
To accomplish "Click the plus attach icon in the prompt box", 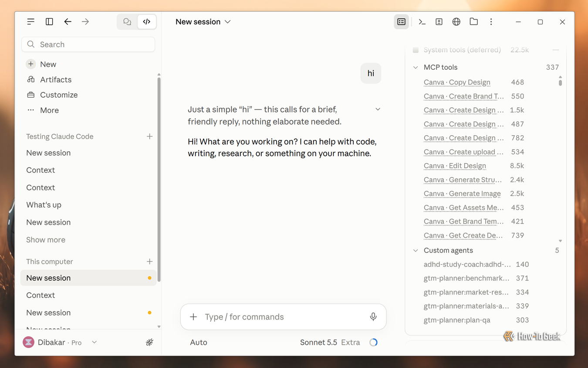I will pos(193,317).
